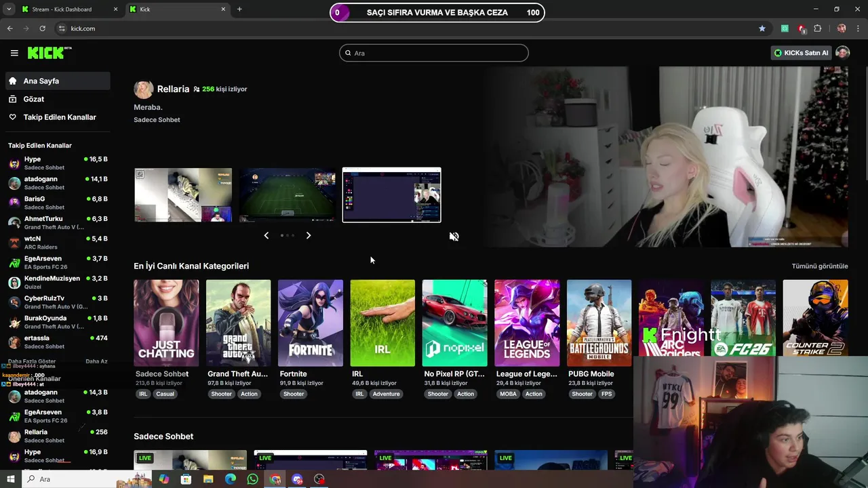Switch to the Kick browser tab
Screen dimensions: 868x488
point(176,9)
